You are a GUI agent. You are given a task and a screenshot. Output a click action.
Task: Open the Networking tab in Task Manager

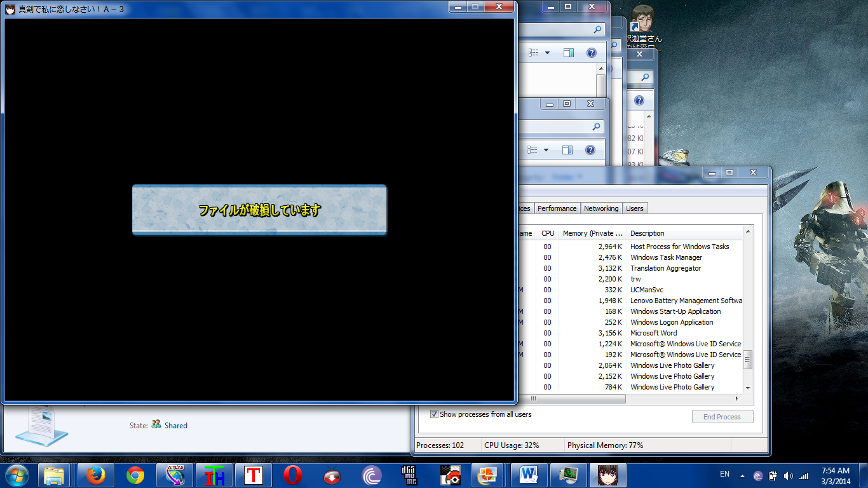(600, 208)
